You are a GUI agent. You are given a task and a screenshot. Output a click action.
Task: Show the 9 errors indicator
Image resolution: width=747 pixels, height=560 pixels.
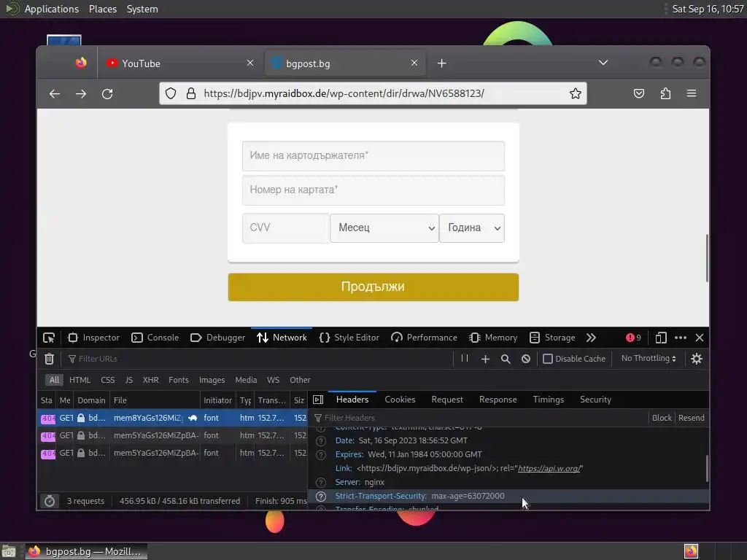coord(634,338)
